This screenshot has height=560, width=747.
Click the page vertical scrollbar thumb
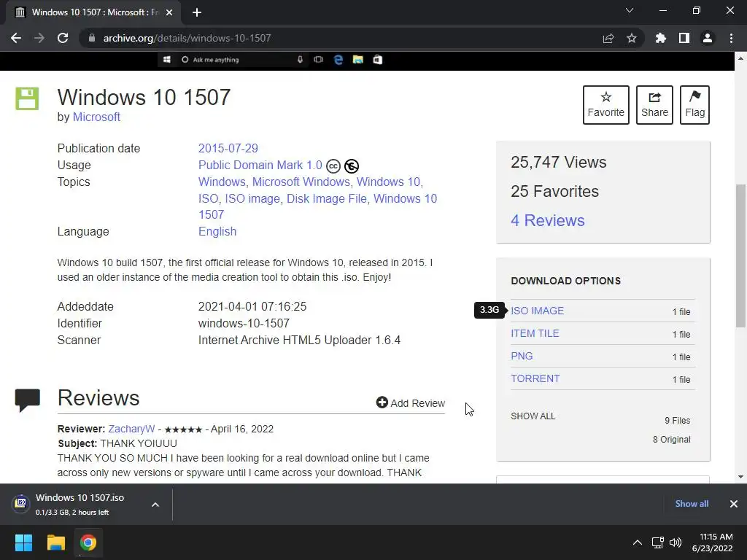[x=741, y=256]
